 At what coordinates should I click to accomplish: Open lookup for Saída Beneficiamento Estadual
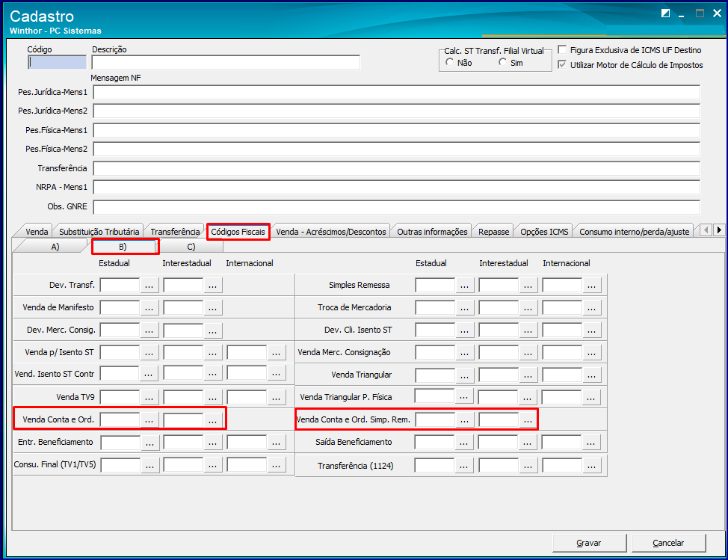coord(463,443)
